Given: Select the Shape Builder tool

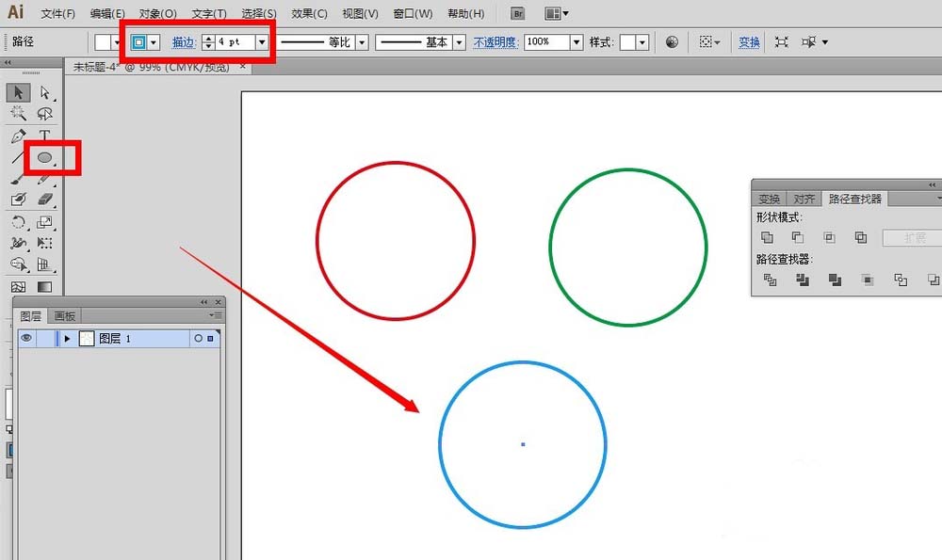Looking at the screenshot, I should coord(18,264).
